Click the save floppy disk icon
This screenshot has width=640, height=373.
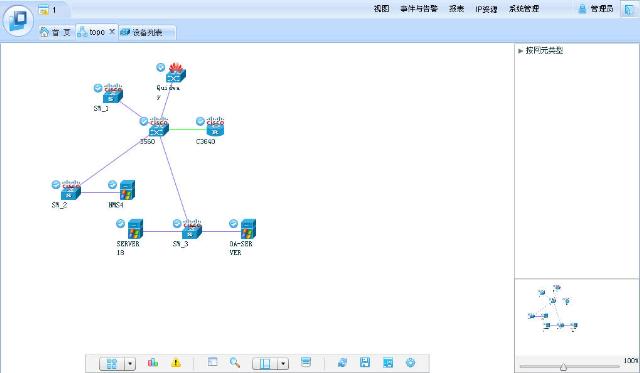365,362
